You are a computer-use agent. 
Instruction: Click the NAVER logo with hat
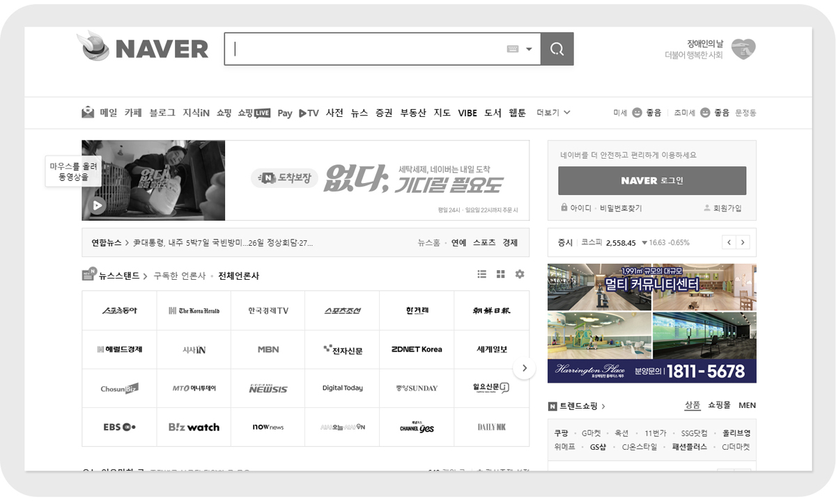(143, 48)
